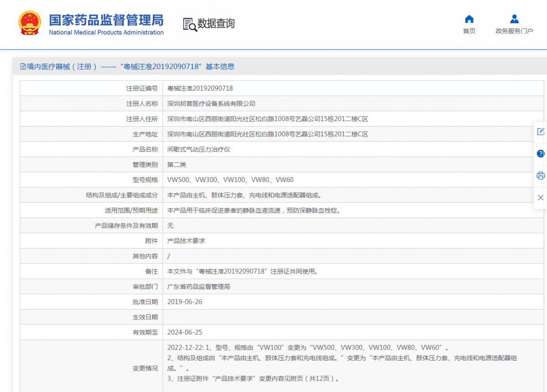Viewport: 547px width, 392px height.
Task: Select 深圳邦普医疗设备系统有限公司 registrant name
Action: pos(212,104)
